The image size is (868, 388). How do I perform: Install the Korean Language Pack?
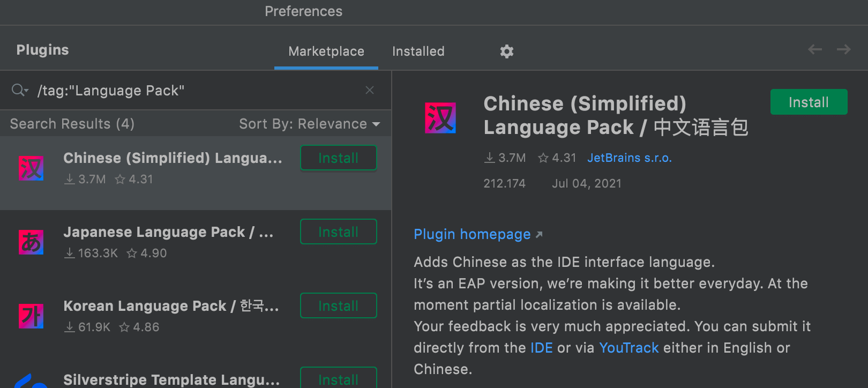339,306
